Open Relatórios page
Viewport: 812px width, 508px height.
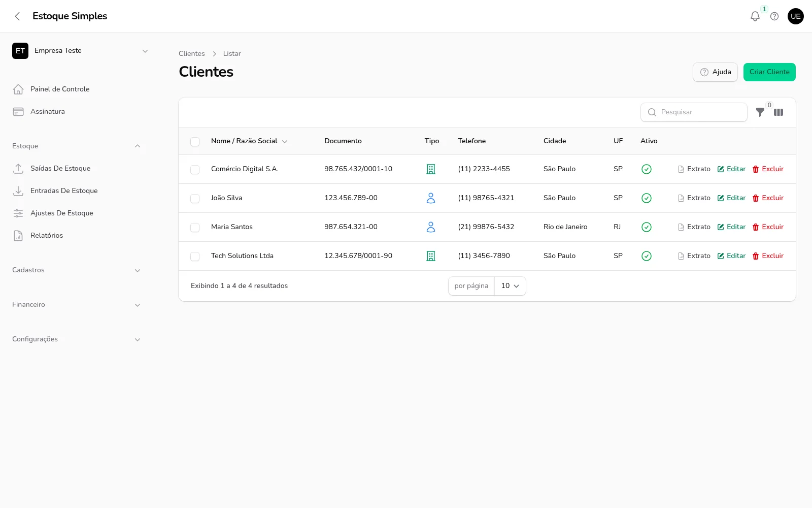[x=77, y=236]
